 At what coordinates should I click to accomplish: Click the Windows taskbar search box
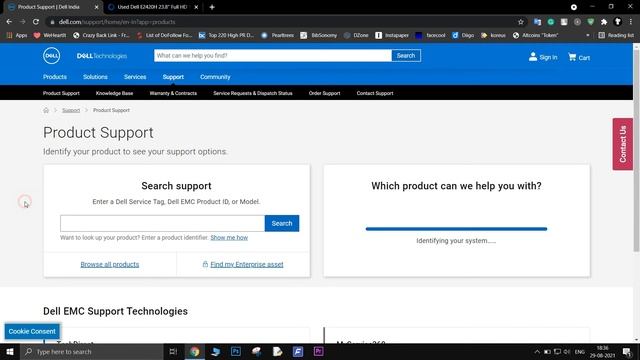92,351
